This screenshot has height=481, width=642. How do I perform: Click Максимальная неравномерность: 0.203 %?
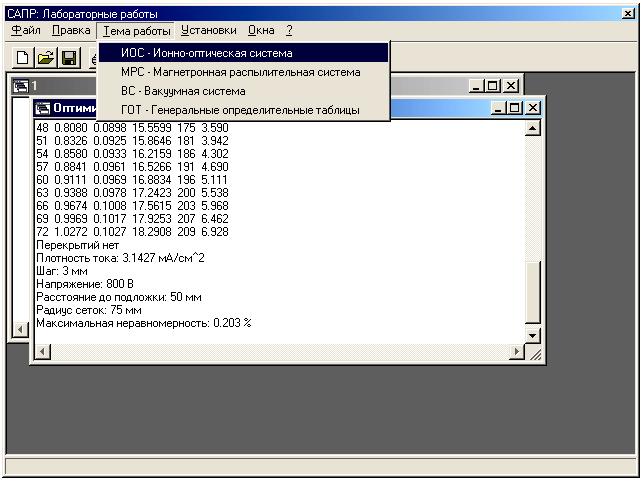pos(144,323)
